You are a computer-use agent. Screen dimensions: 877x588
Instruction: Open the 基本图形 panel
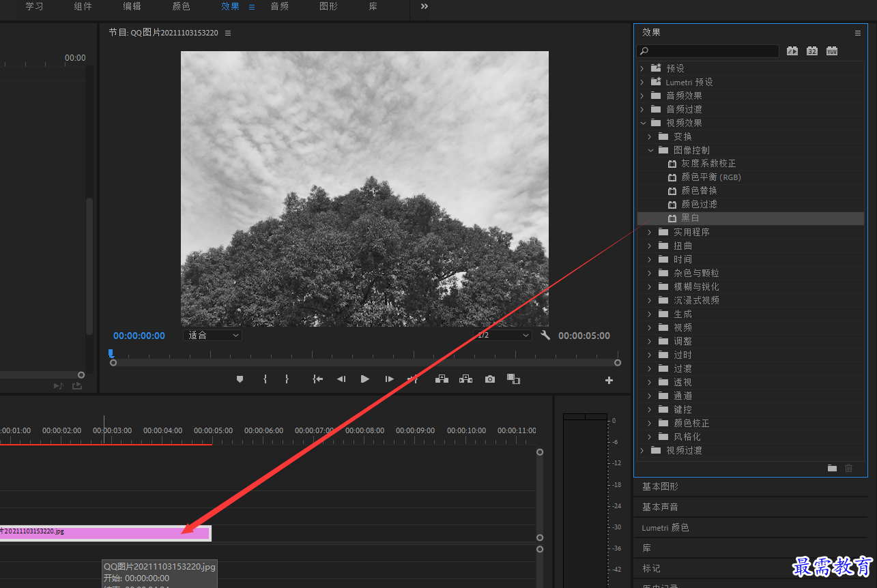click(661, 487)
